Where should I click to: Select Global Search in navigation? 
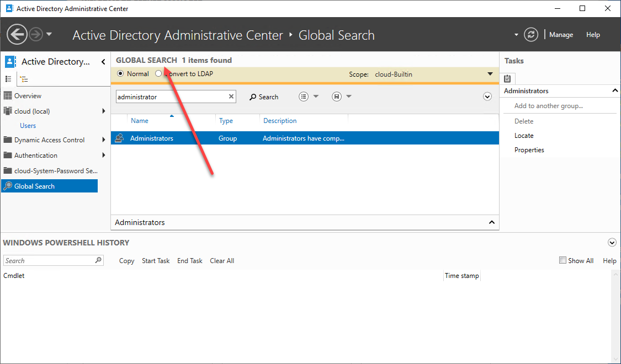point(50,186)
